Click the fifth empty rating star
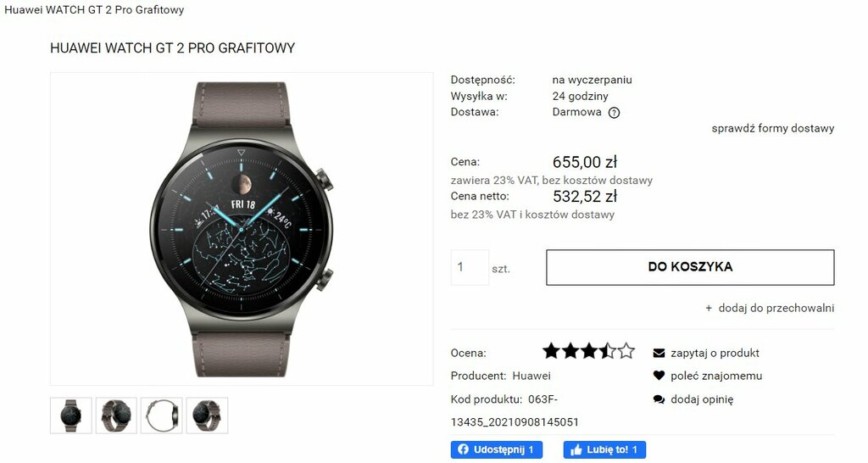The width and height of the screenshot is (868, 463). tap(626, 350)
